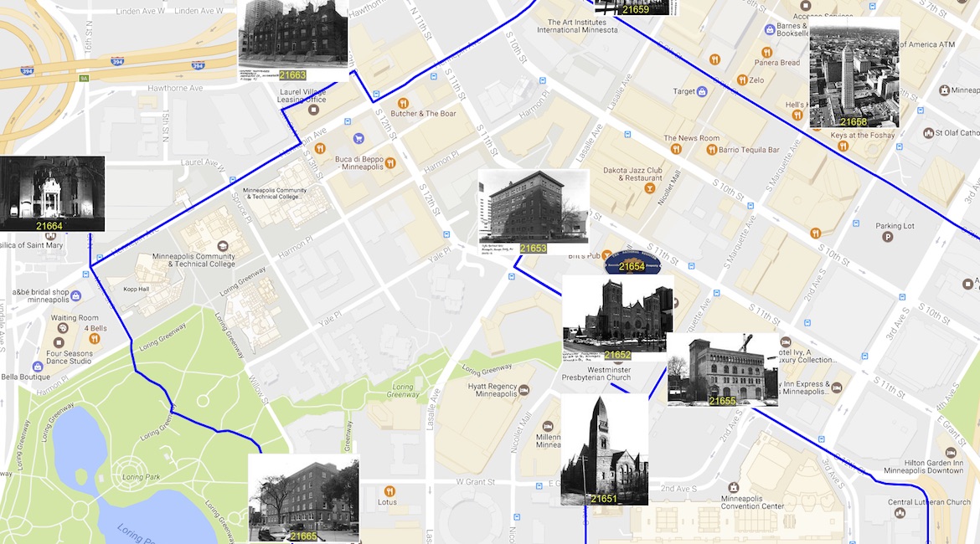Open the Foshay tower photo 21658
The height and width of the screenshot is (544, 980).
pos(854,73)
